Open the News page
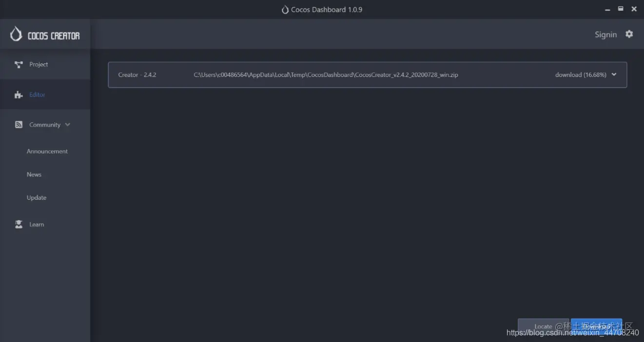 click(34, 174)
